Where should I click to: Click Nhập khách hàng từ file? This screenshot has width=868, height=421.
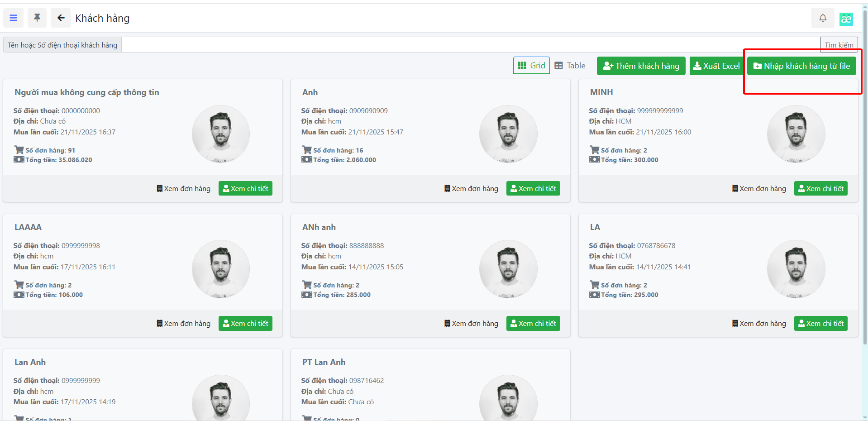801,66
